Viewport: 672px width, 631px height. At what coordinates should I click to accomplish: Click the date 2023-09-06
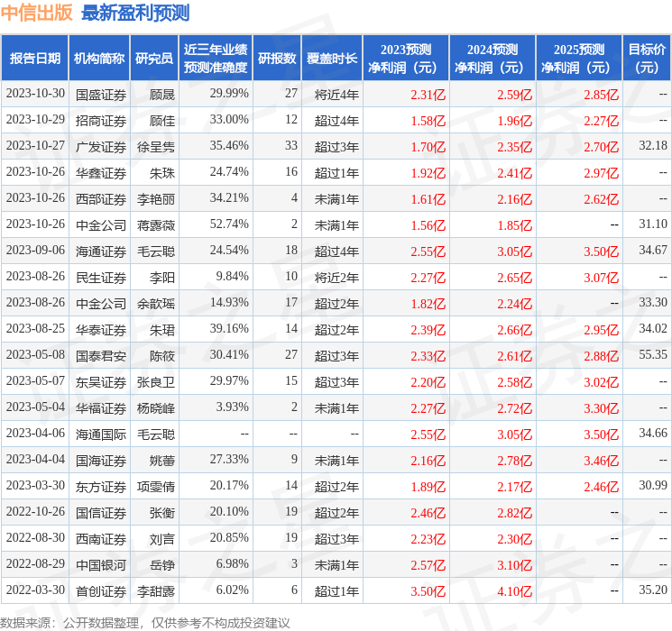click(35, 251)
